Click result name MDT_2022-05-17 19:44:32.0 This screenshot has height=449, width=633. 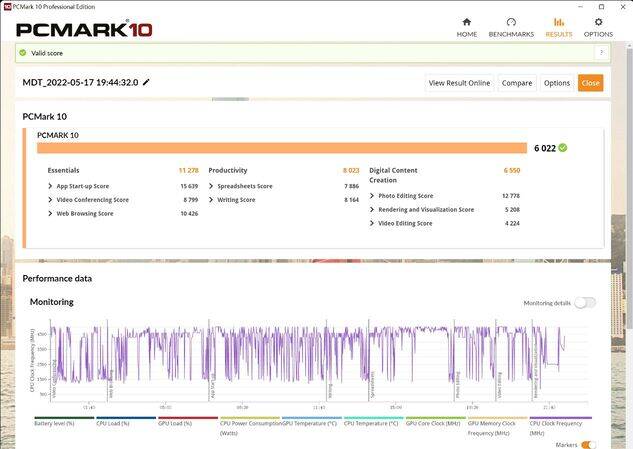click(x=80, y=82)
